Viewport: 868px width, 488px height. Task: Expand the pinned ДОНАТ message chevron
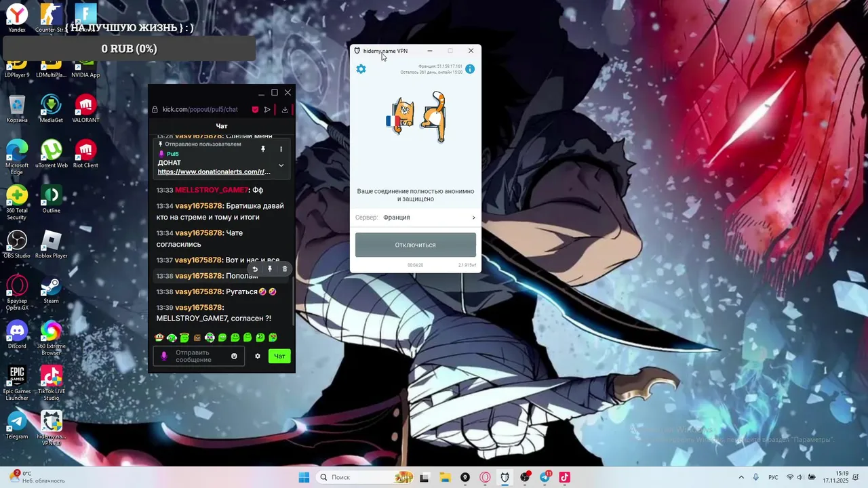(x=281, y=165)
